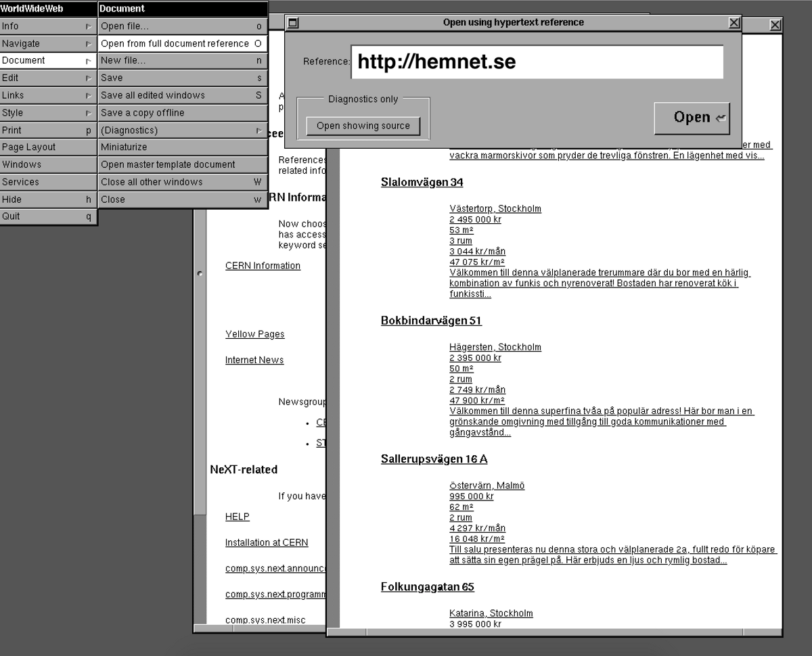
Task: Click the 50 m² area link
Action: point(461,369)
